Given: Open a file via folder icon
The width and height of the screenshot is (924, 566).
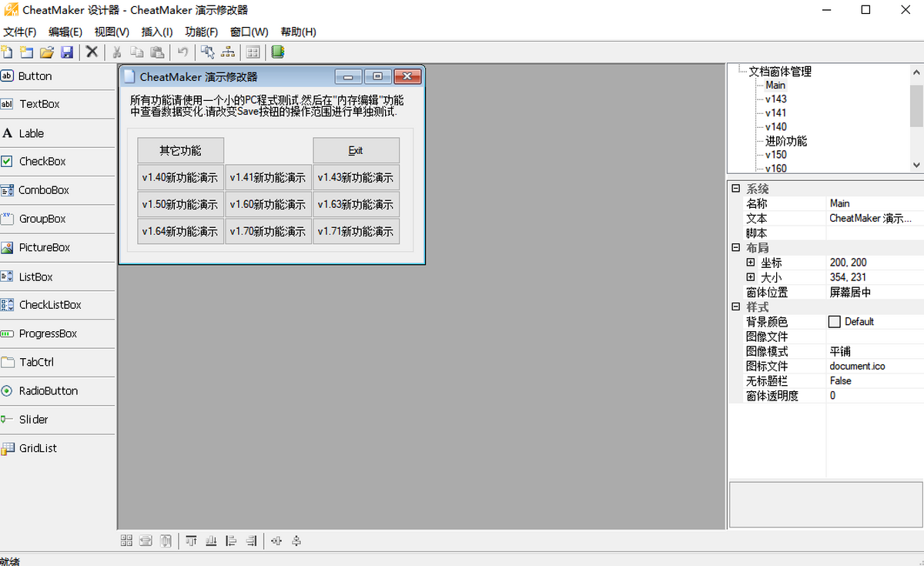Looking at the screenshot, I should coord(47,52).
